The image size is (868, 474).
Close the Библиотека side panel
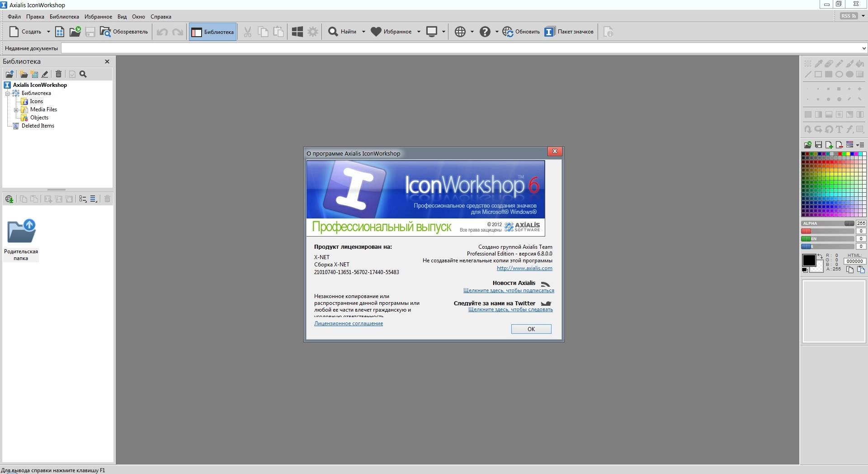click(107, 62)
